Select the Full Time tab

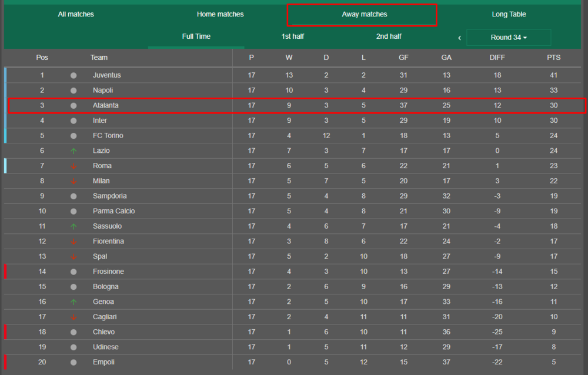[196, 36]
